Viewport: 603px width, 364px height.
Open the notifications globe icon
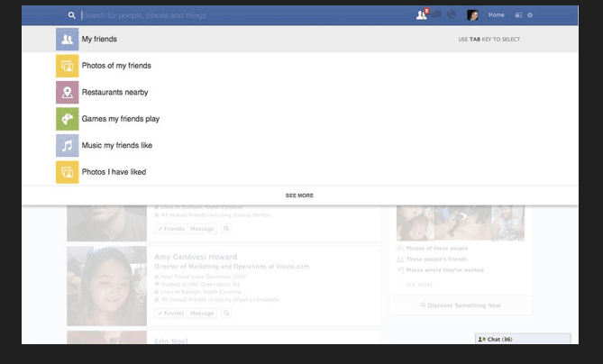[452, 15]
